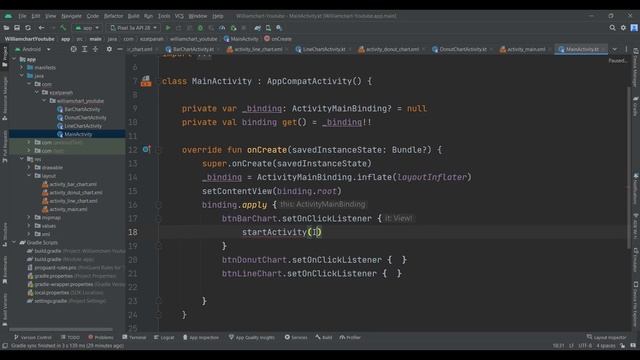Click Expand All icon in project panel
Image resolution: width=640 pixels, height=360 pixels.
pos(84,49)
